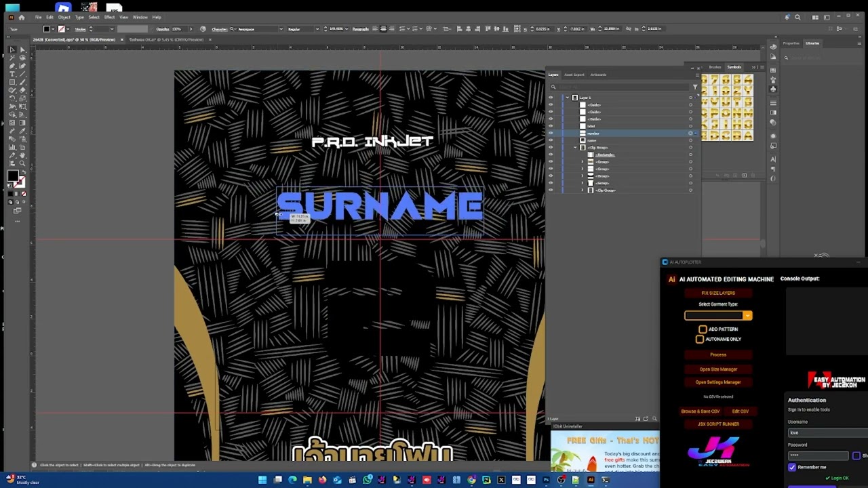
Task: Click the Process button
Action: pyautogui.click(x=718, y=354)
